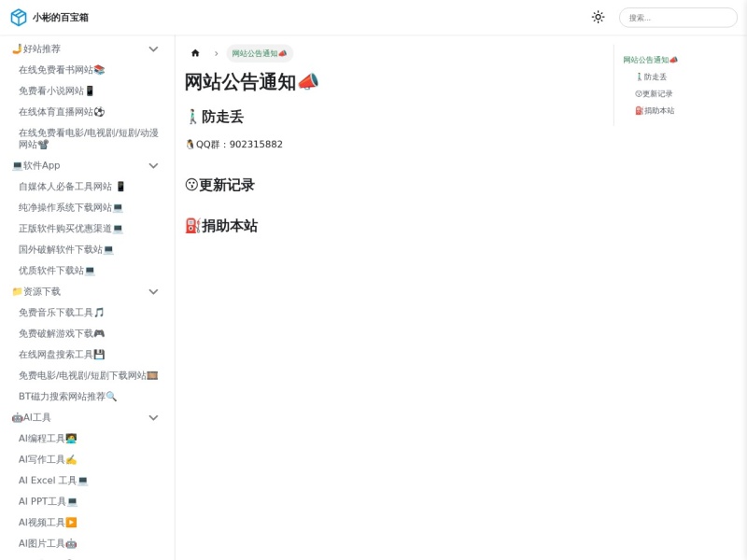The height and width of the screenshot is (560, 747).
Task: Open 自媒体人必备工具网站 page
Action: (x=72, y=187)
